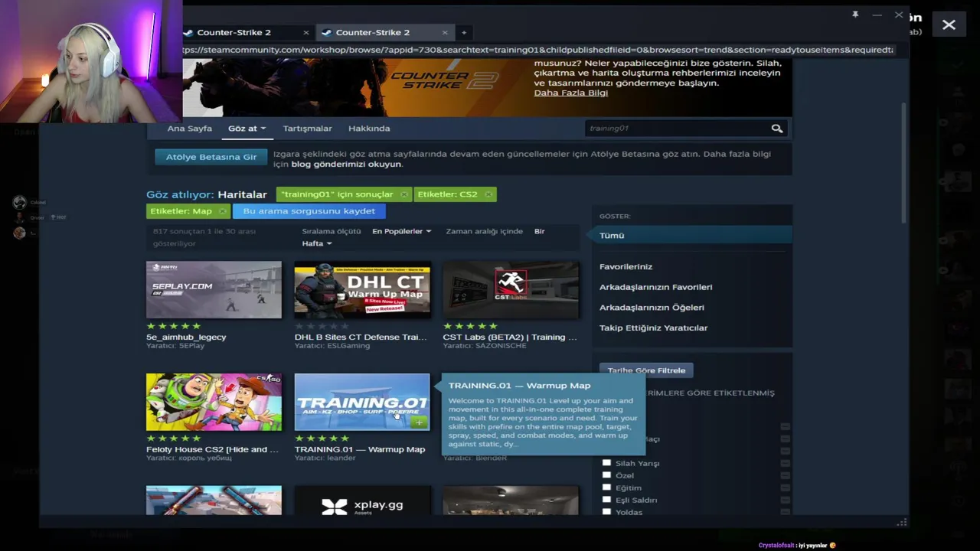Remove the Etiketler: CS2 filter tag
The width and height of the screenshot is (980, 551).
coord(488,194)
